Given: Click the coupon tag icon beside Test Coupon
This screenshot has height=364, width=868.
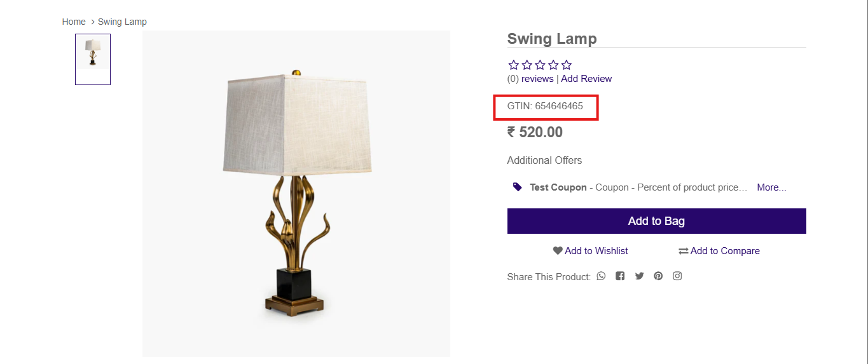Looking at the screenshot, I should pyautogui.click(x=518, y=187).
